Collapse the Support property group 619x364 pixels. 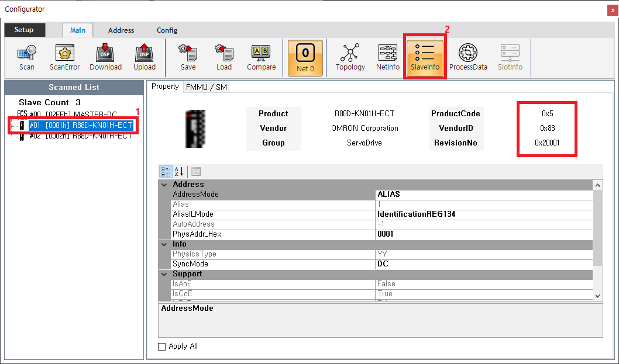click(164, 274)
